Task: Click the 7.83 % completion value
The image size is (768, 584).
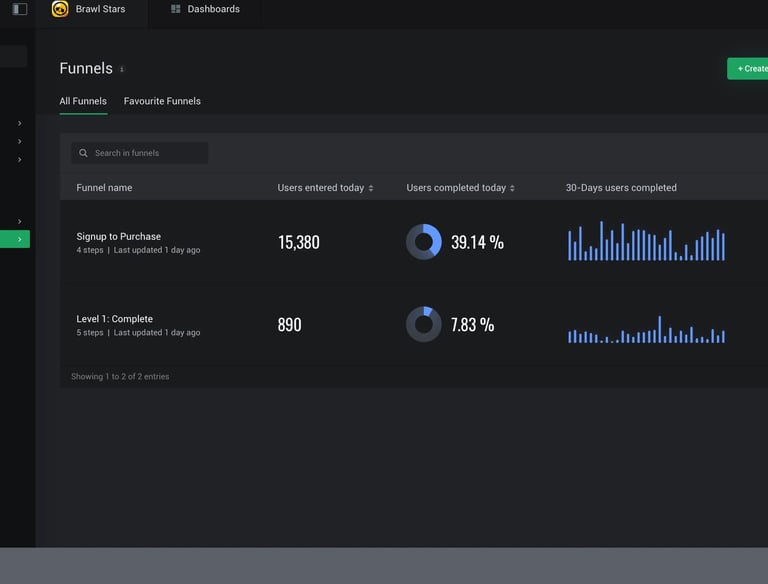Action: coord(472,324)
